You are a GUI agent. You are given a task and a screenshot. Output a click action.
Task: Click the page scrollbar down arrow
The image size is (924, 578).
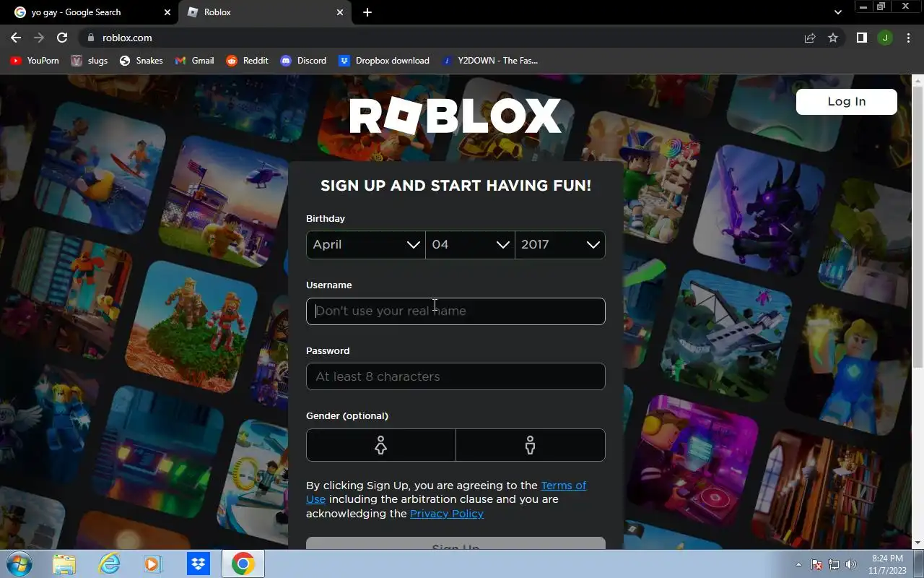point(918,543)
